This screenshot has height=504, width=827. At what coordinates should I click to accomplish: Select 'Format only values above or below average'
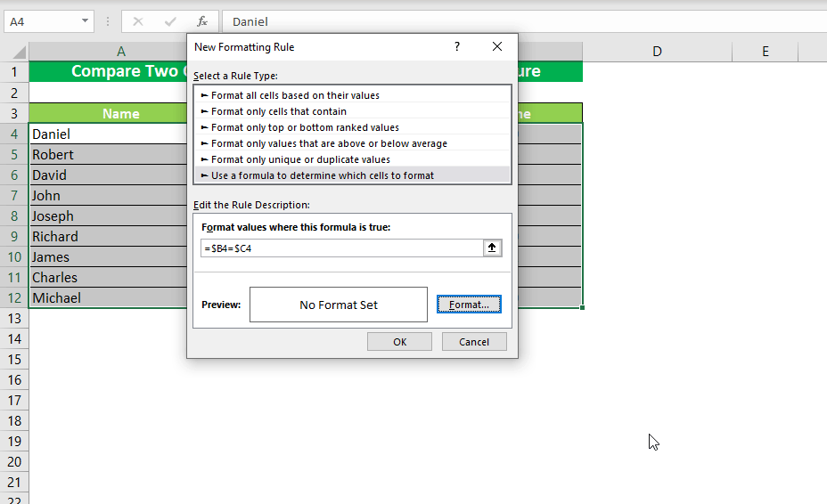(352, 143)
